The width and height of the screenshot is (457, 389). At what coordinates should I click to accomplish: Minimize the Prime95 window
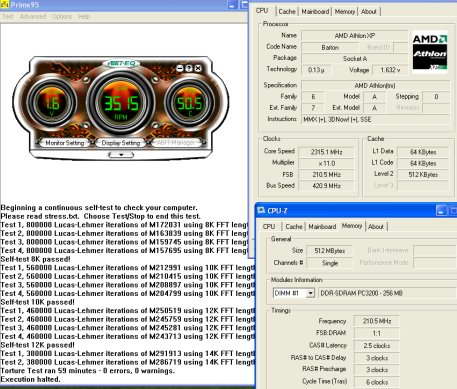232,4
